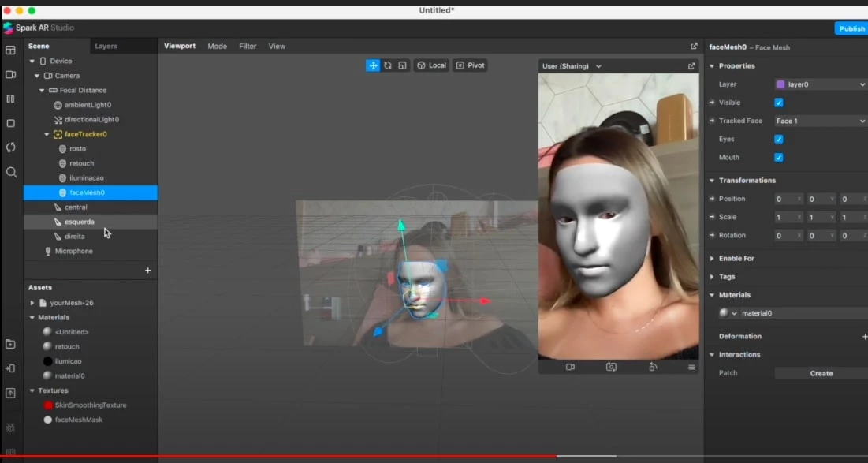Click the expand viewport icon near Viewport header
The width and height of the screenshot is (868, 463).
[x=693, y=46]
